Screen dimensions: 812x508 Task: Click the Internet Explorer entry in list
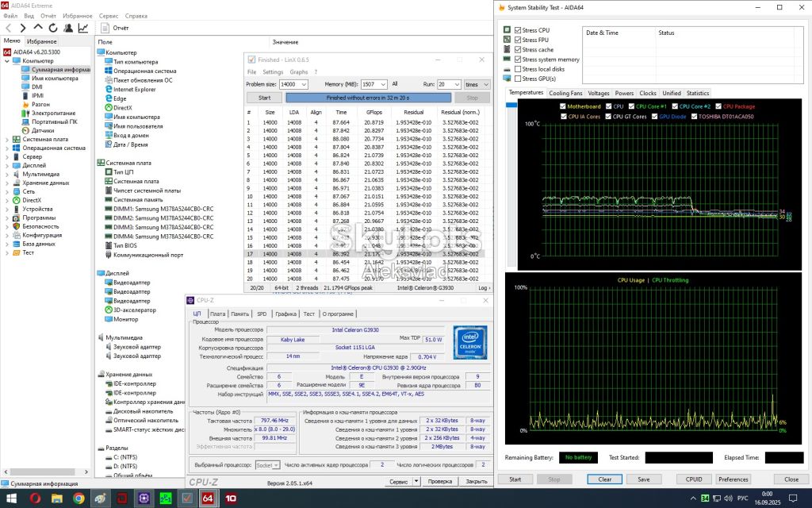point(130,89)
